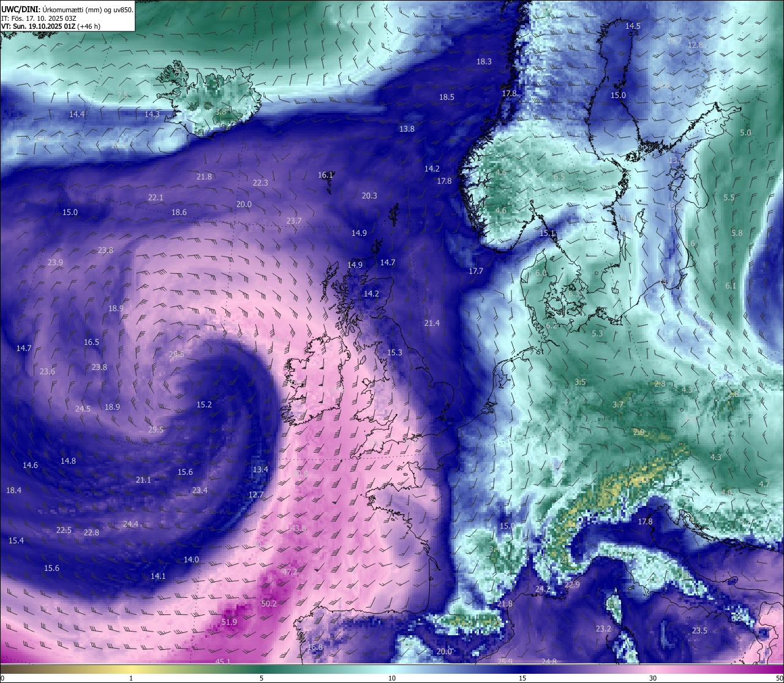Viewport: 784px width, 683px height.
Task: Click the 21.1 value south of the cyclone
Action: pos(143,480)
